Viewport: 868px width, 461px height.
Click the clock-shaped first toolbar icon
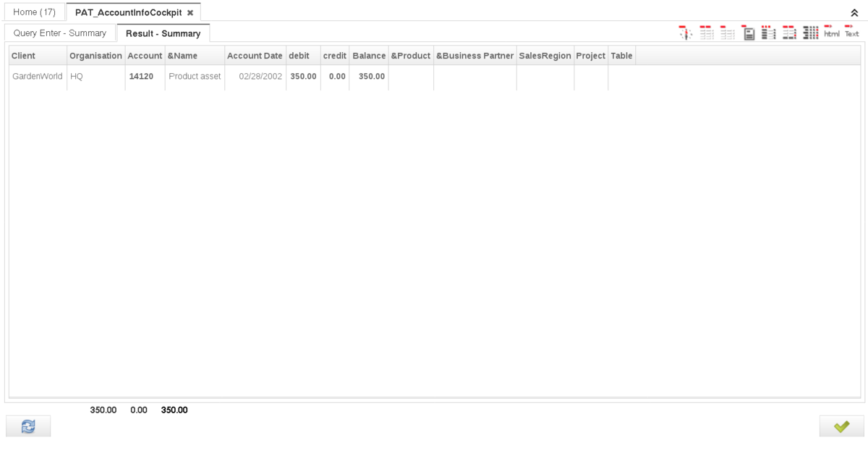point(685,33)
